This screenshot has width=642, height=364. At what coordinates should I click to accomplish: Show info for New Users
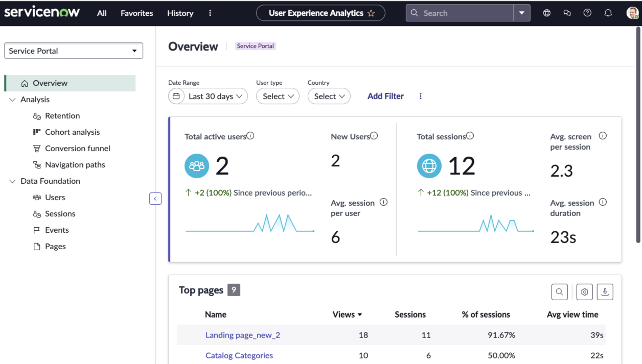[374, 136]
